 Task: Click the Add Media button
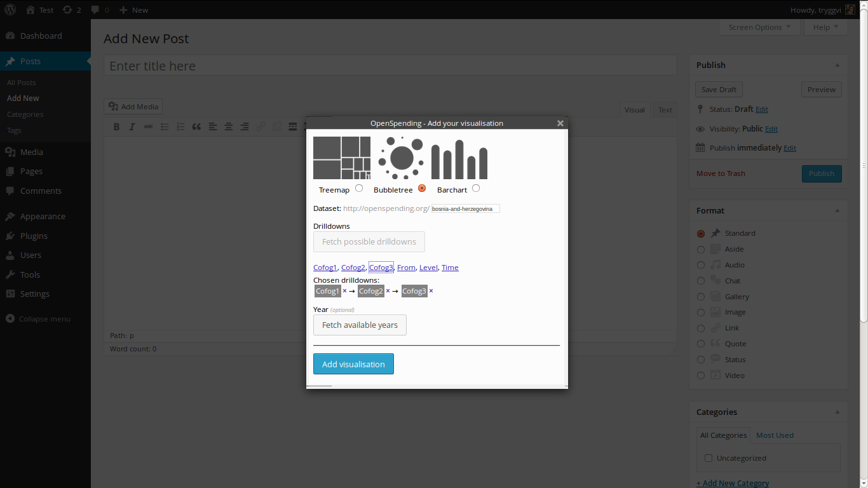133,106
